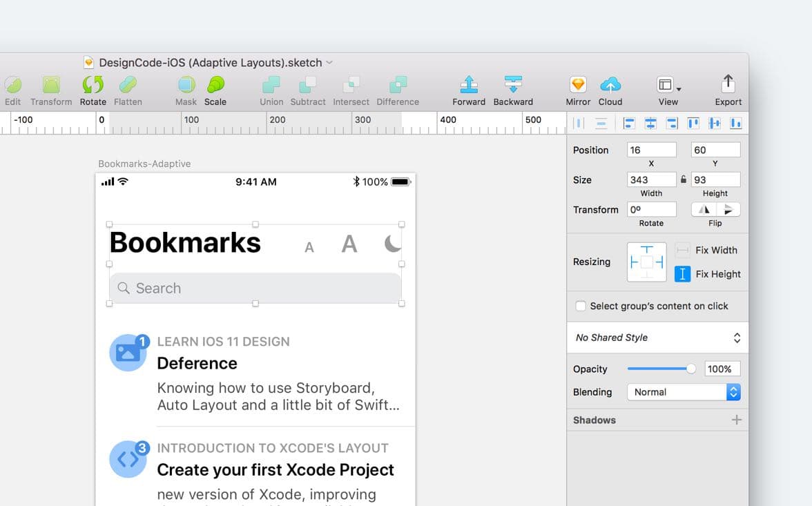Viewport: 812px width, 506px height.
Task: Flip the layer horizontally
Action: point(704,209)
